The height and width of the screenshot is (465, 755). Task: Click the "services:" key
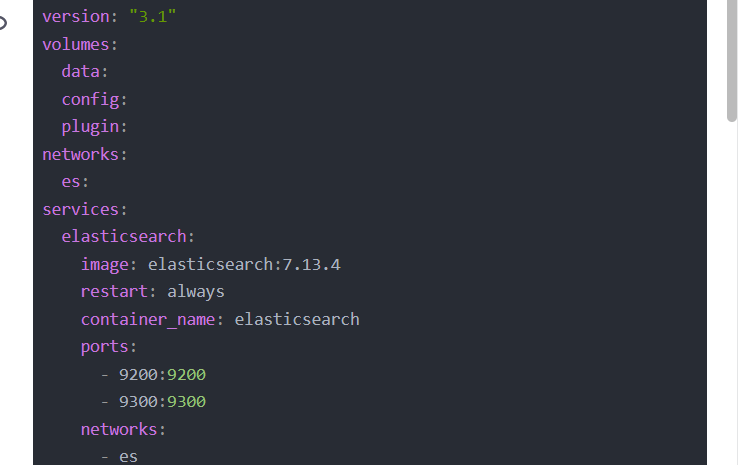pos(85,209)
